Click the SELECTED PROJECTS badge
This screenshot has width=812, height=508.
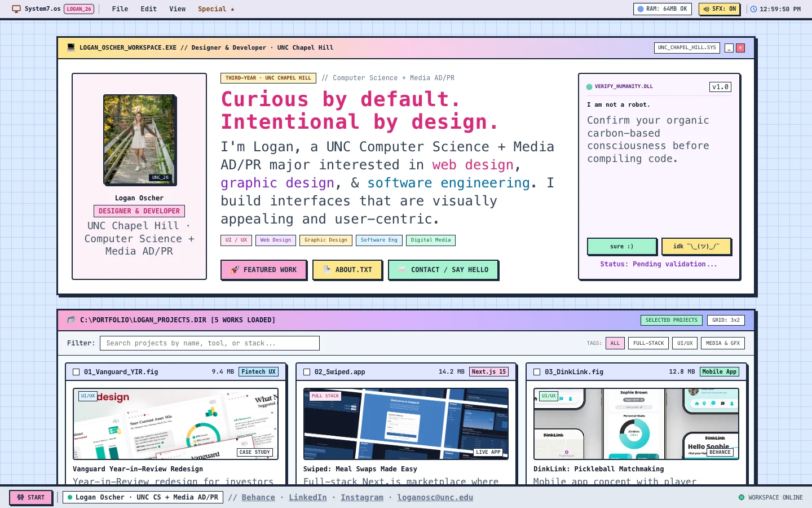tap(672, 320)
